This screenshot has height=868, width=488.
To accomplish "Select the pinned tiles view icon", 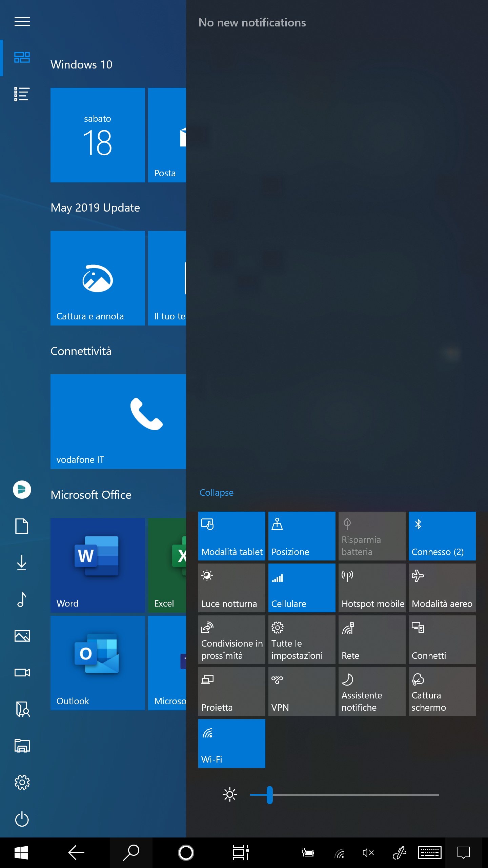I will click(x=22, y=57).
